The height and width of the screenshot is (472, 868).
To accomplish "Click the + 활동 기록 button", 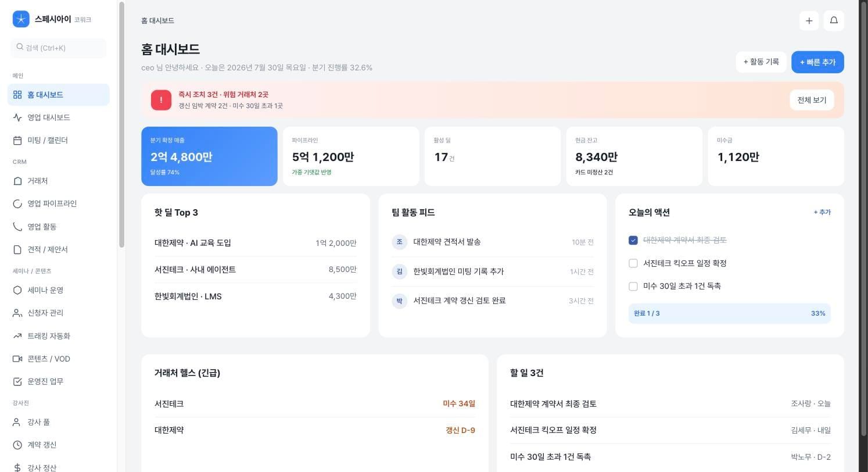I will [761, 62].
